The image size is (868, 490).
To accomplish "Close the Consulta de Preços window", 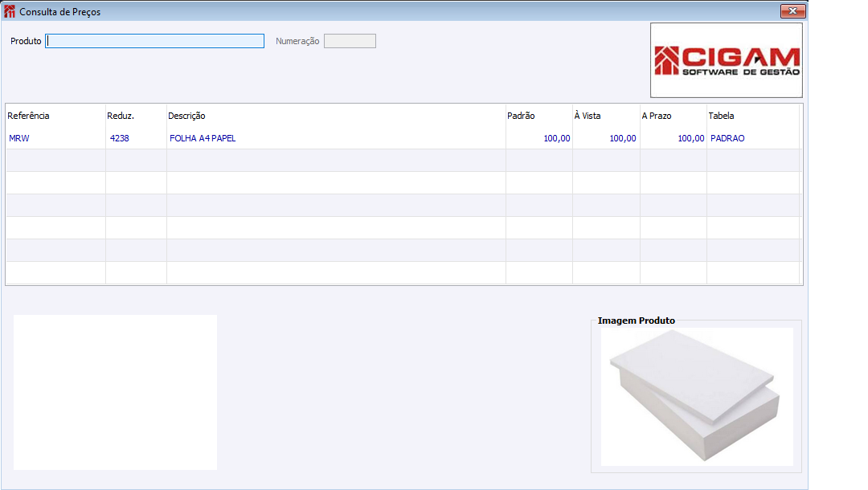I will pos(792,11).
